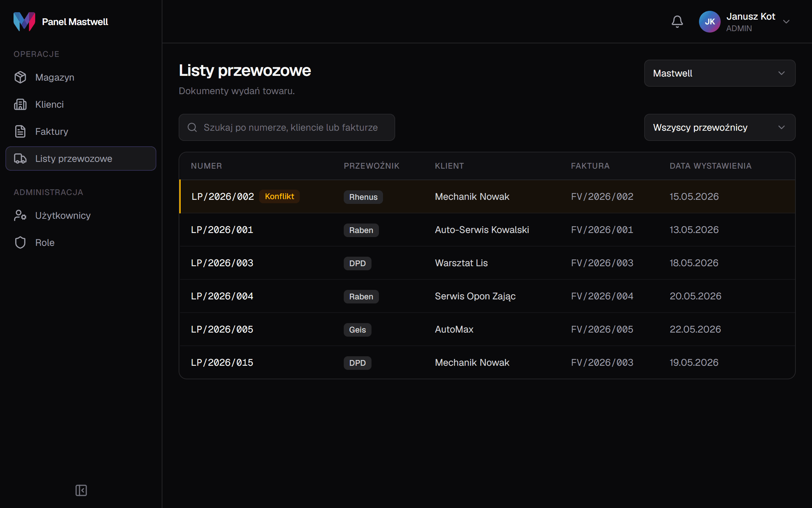Open waybill LP/2026/001
The image size is (812, 508).
[222, 230]
